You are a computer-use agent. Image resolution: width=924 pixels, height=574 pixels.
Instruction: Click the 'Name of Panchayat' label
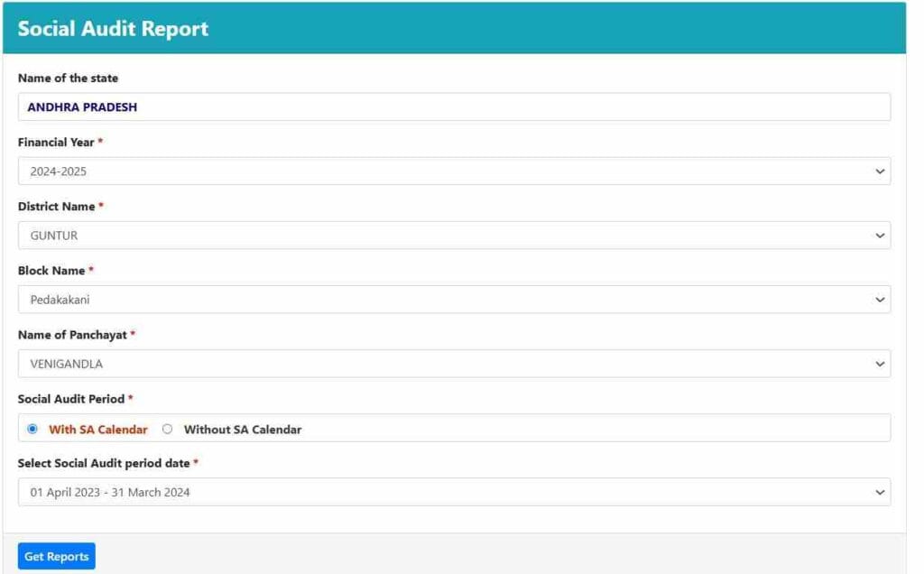[72, 335]
